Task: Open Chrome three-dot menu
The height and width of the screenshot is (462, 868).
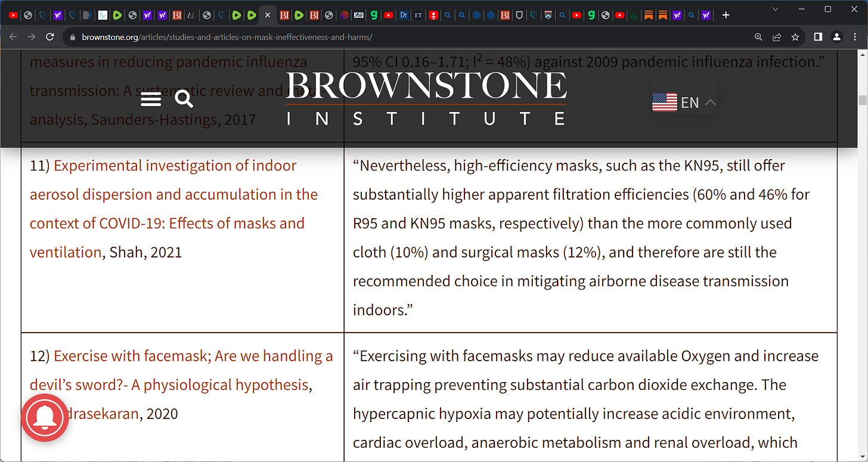Action: click(855, 37)
